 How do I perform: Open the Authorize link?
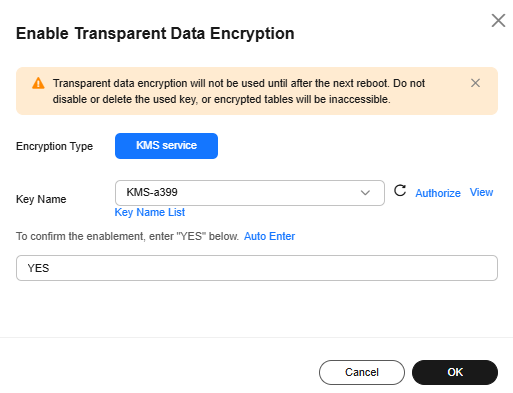(x=438, y=193)
